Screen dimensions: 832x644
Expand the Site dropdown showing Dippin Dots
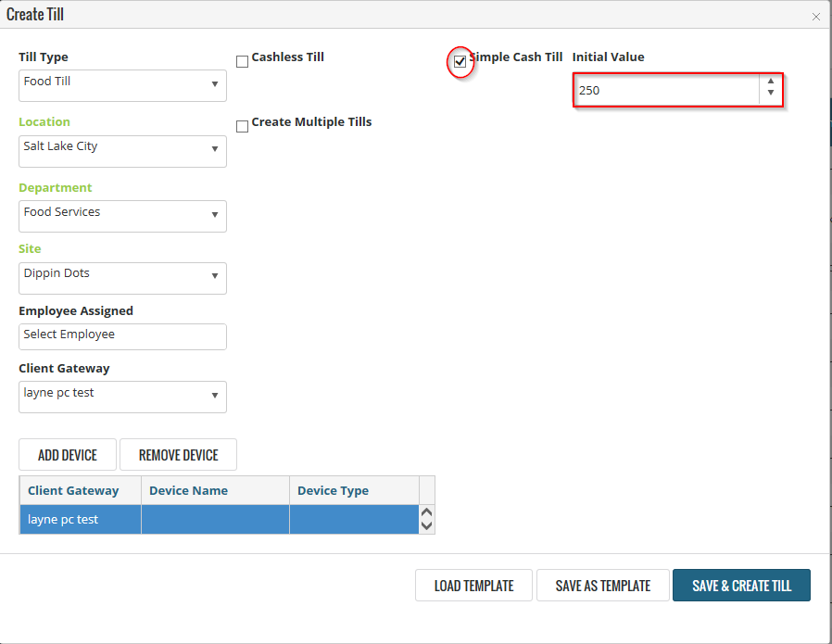click(122, 278)
